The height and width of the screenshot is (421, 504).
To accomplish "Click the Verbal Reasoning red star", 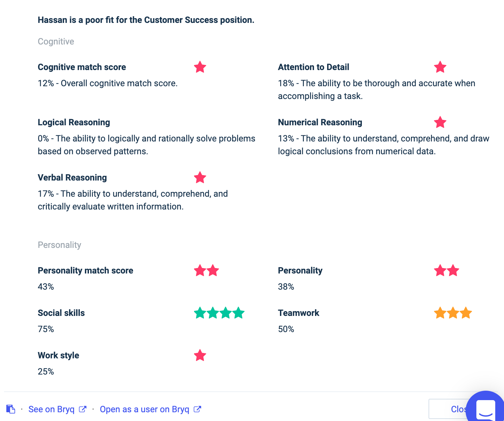I will (x=200, y=177).
